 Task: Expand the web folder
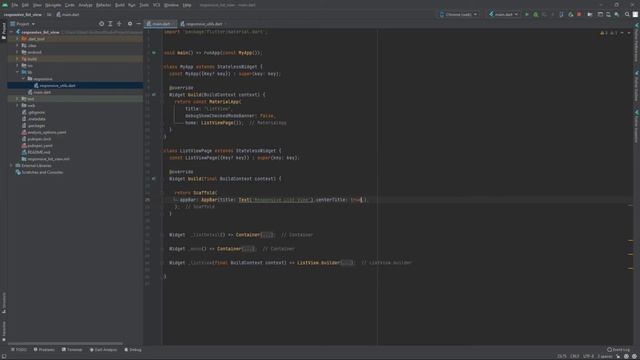coord(17,105)
